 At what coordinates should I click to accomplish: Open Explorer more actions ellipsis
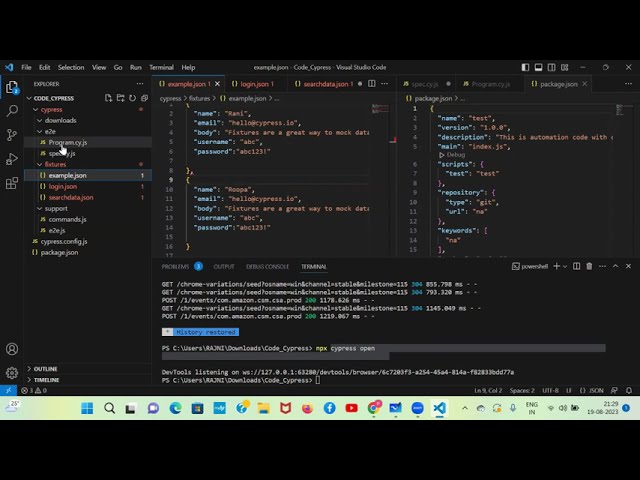tap(140, 84)
